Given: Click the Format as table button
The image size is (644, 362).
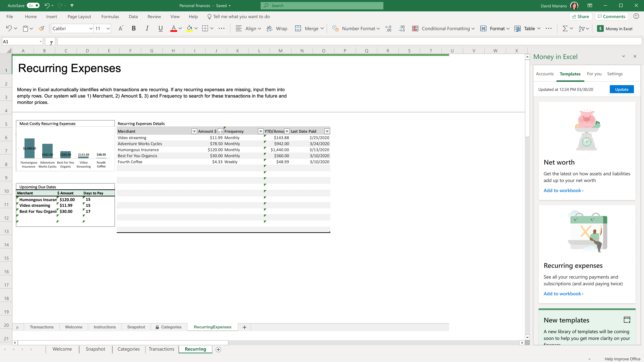Looking at the screenshot, I should pyautogui.click(x=495, y=28).
